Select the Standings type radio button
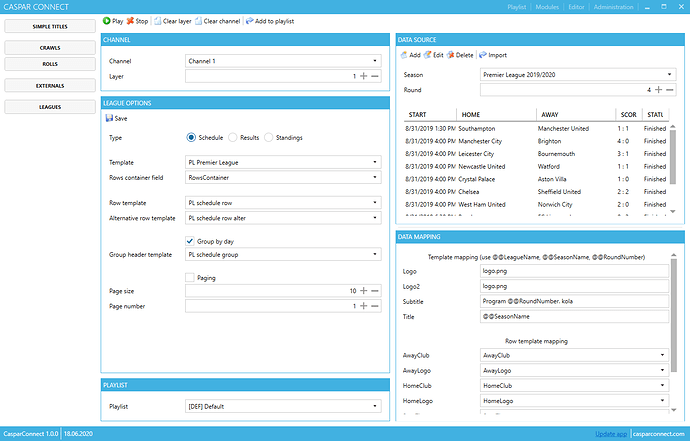Viewport: 690px width, 441px height. (x=268, y=137)
